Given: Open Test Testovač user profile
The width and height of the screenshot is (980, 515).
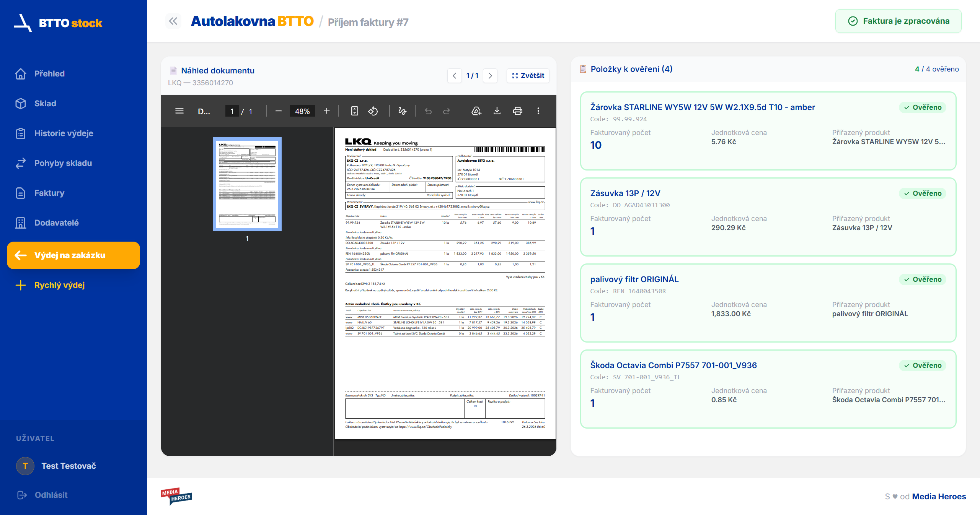Looking at the screenshot, I should 57,466.
